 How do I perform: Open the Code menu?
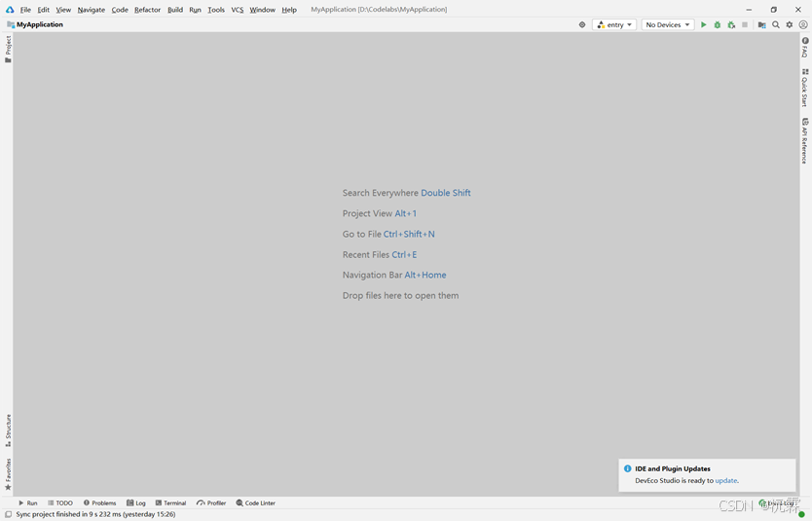tap(120, 10)
